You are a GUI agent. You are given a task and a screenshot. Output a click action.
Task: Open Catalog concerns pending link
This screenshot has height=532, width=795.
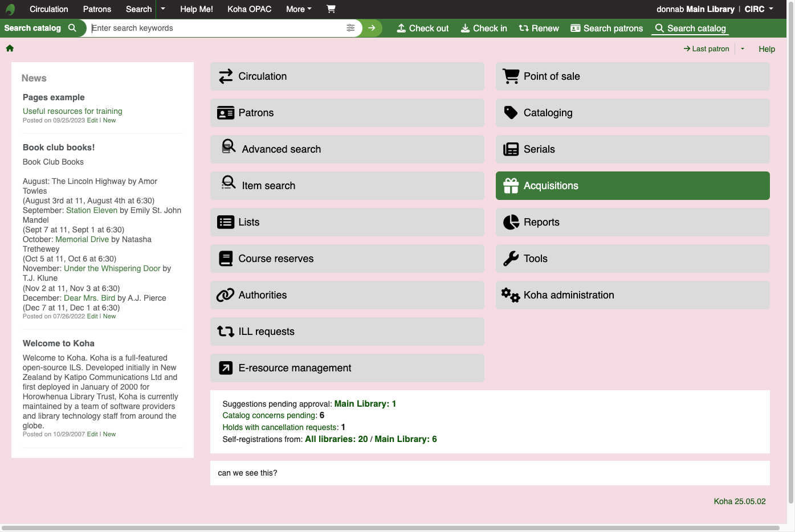tap(270, 415)
